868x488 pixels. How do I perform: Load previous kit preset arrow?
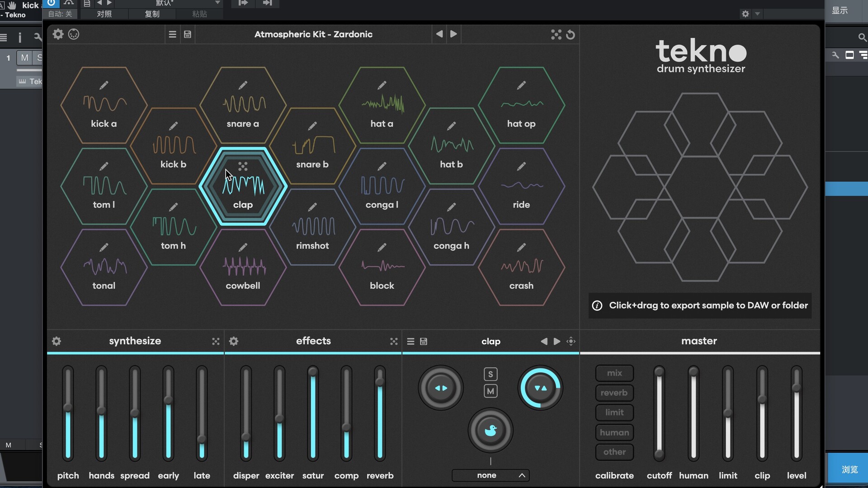pyautogui.click(x=439, y=34)
